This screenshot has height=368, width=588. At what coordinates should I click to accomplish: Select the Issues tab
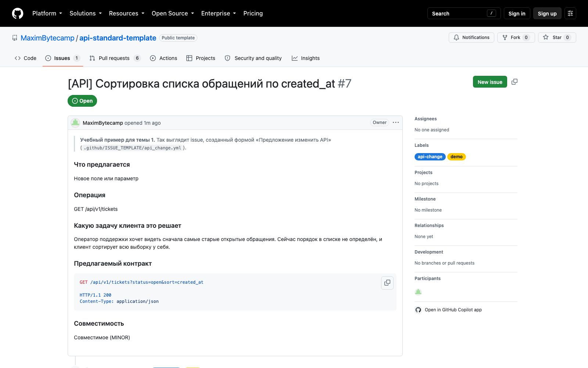click(63, 58)
